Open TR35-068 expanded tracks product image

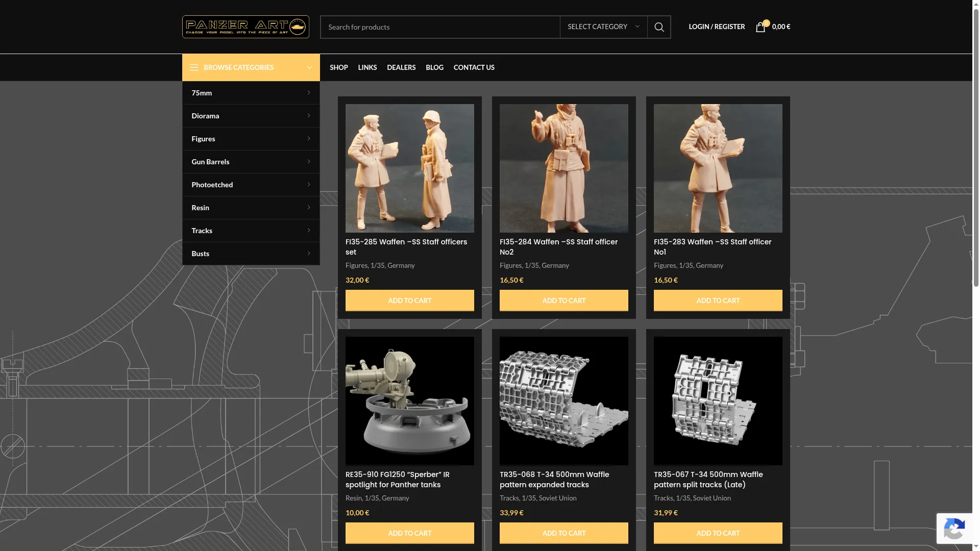[x=564, y=401]
